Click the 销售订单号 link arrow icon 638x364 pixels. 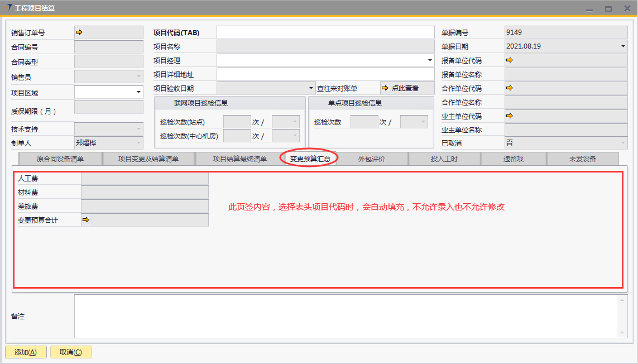79,32
